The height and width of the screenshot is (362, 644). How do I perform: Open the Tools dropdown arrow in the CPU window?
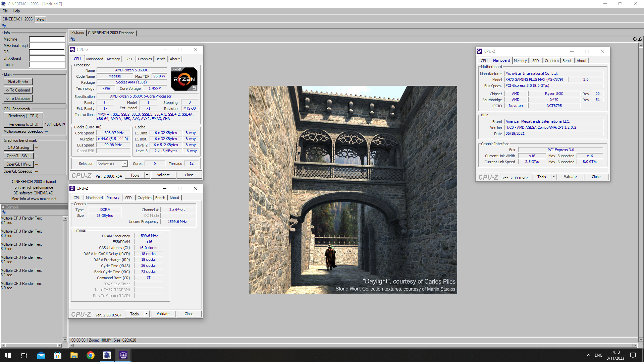pos(147,175)
